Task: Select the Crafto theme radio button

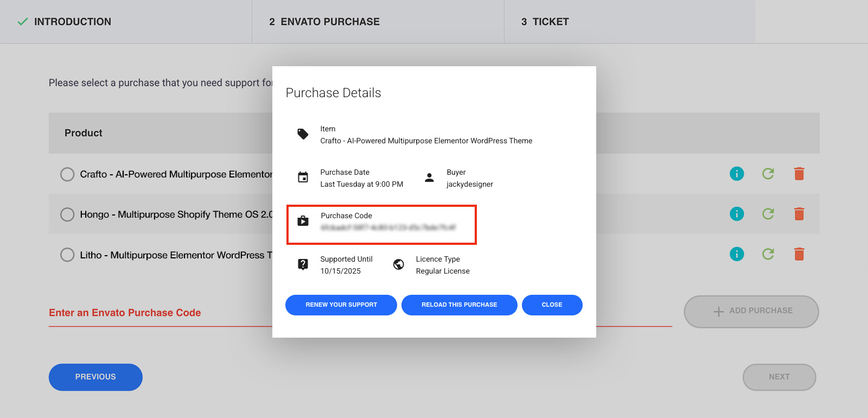Action: pos(67,174)
